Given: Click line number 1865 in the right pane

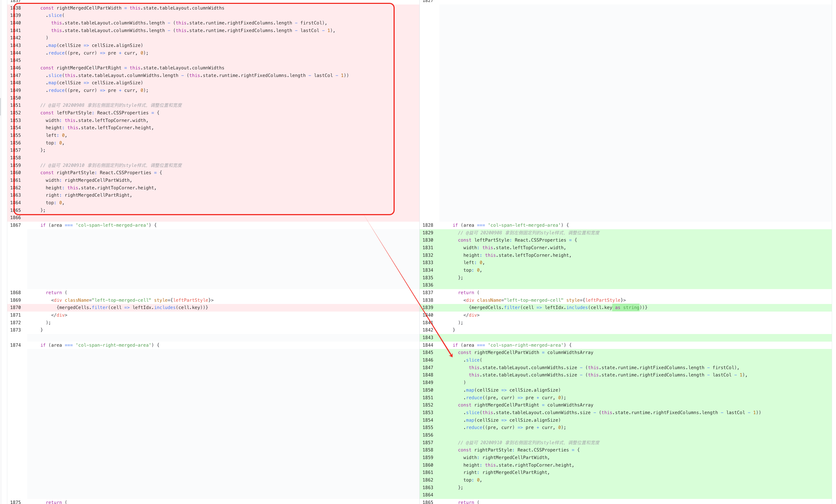Looking at the screenshot, I should tap(428, 502).
